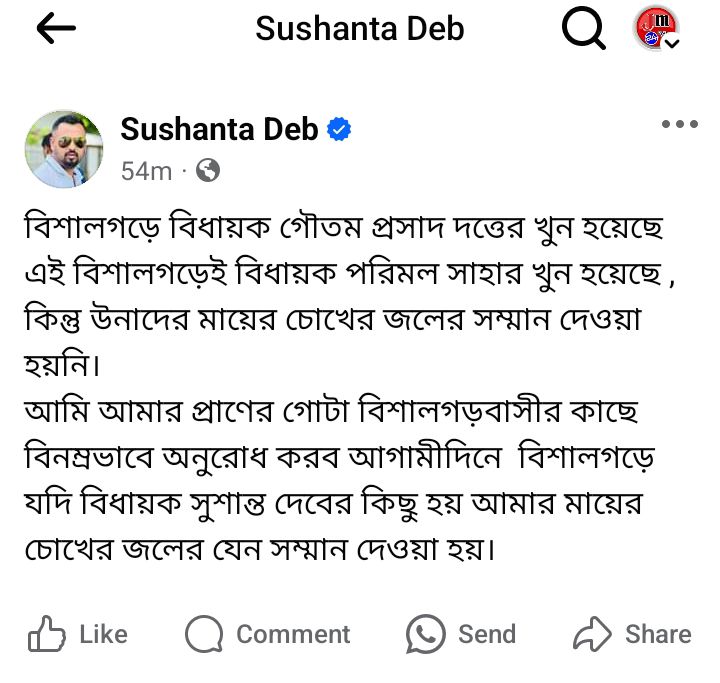The image size is (720, 683).
Task: Open the top-right profile avatar
Action: (x=655, y=28)
